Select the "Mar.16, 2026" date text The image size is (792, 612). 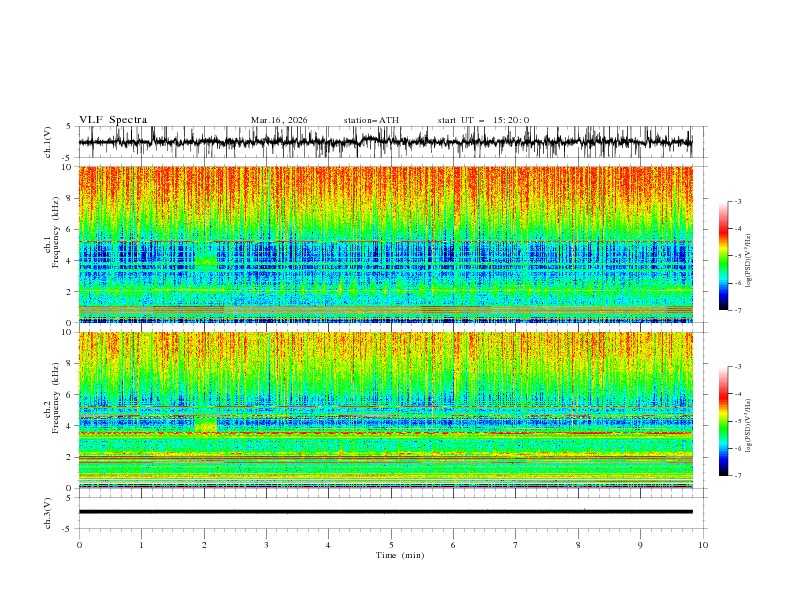[x=279, y=120]
